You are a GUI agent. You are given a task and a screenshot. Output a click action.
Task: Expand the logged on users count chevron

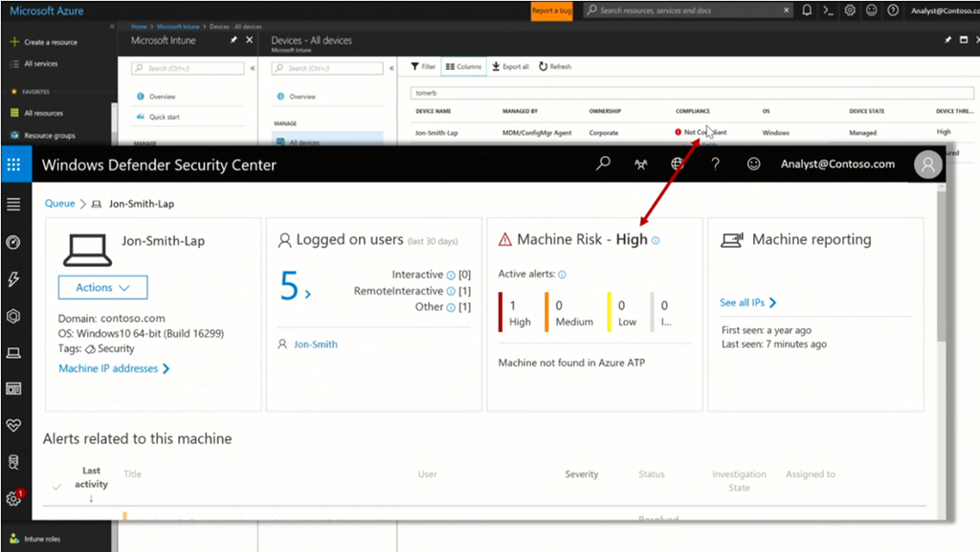[x=307, y=294]
